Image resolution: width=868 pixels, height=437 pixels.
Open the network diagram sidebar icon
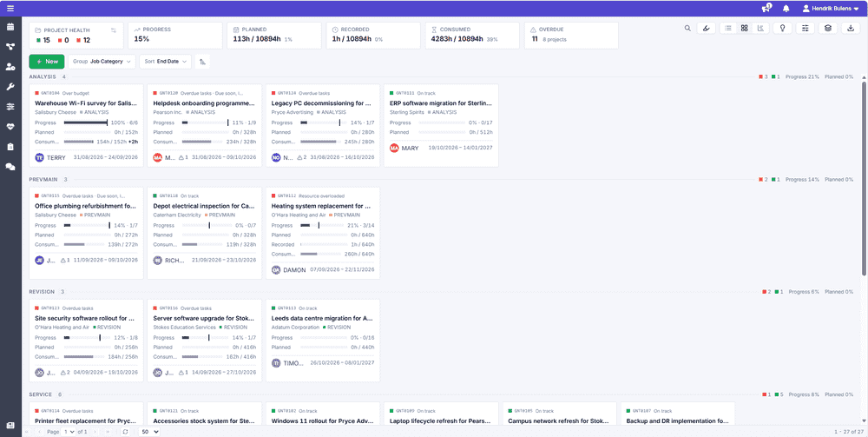10,47
